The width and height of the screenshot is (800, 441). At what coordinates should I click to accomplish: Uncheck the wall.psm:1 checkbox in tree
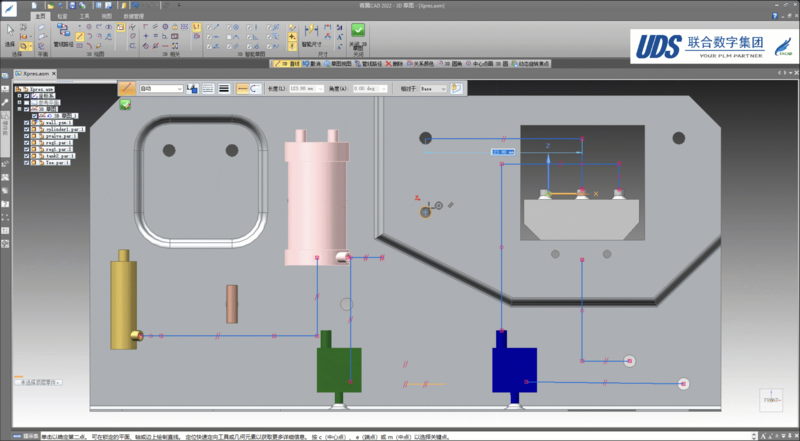coord(27,122)
